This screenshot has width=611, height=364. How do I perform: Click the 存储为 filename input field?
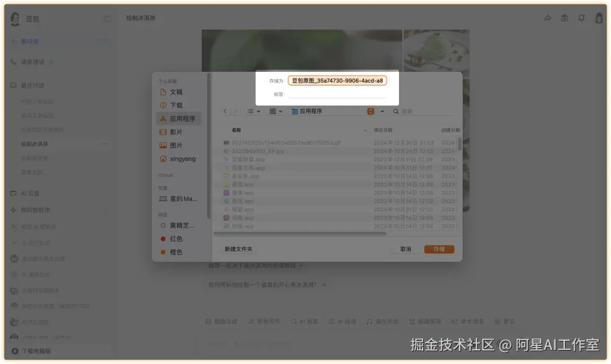tap(337, 80)
